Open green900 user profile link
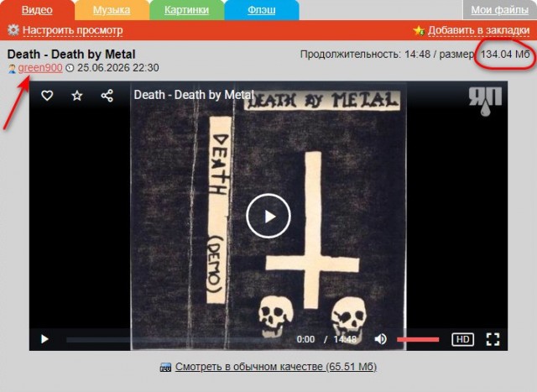The height and width of the screenshot is (392, 537). click(40, 68)
